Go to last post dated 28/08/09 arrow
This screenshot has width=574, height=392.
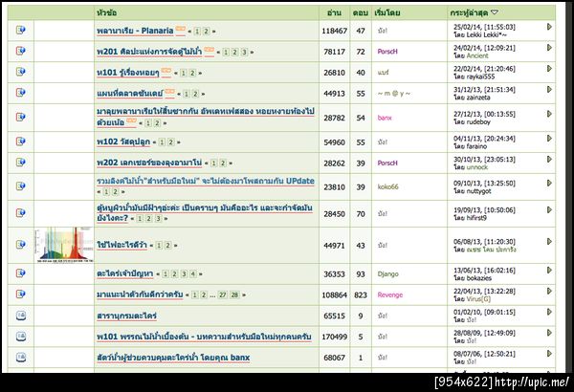[x=549, y=333]
